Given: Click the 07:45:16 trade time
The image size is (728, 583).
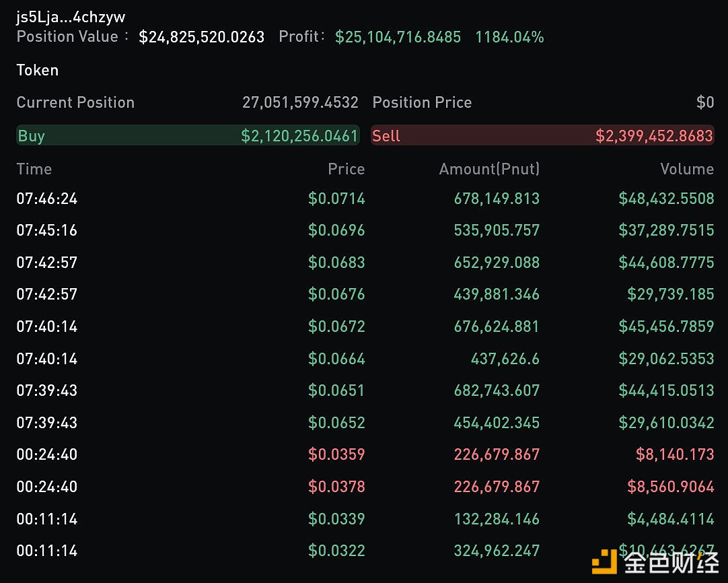Looking at the screenshot, I should click(x=47, y=230).
